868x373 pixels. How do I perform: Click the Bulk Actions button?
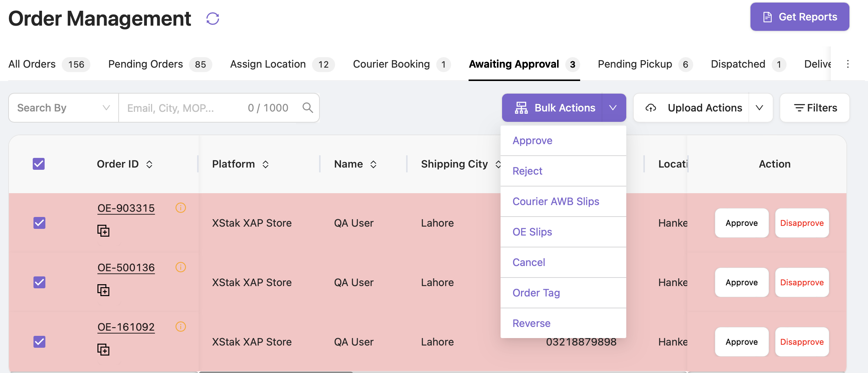coord(552,108)
